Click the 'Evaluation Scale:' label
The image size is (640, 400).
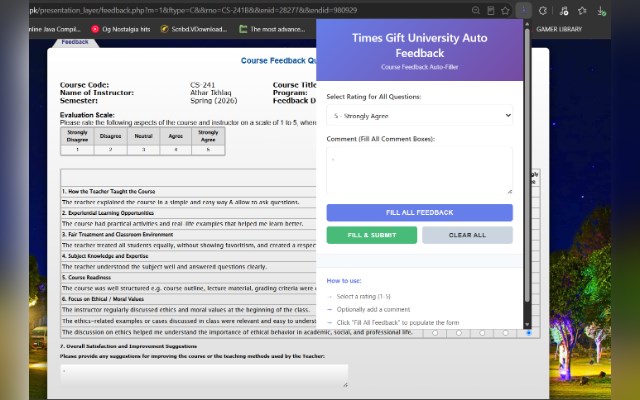click(87, 115)
